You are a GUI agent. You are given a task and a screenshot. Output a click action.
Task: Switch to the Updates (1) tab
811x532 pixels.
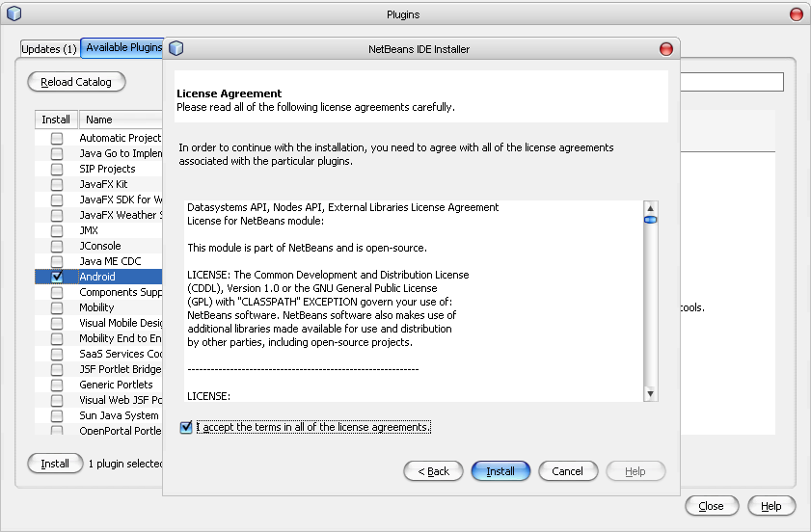point(49,48)
